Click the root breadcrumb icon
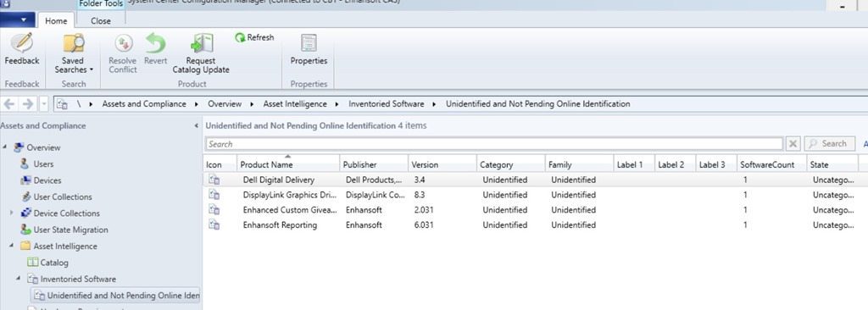This screenshot has width=868, height=310. 63,104
